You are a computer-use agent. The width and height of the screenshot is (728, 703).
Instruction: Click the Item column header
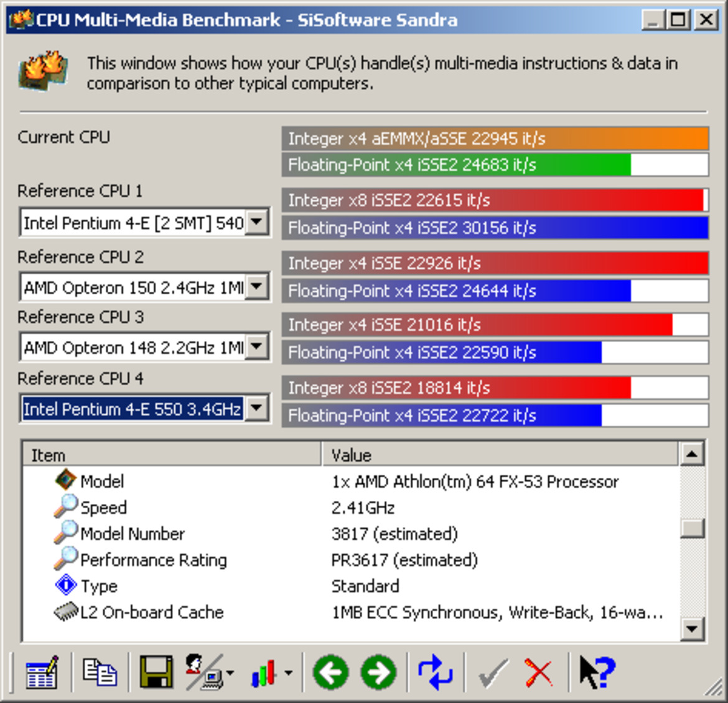click(x=172, y=455)
